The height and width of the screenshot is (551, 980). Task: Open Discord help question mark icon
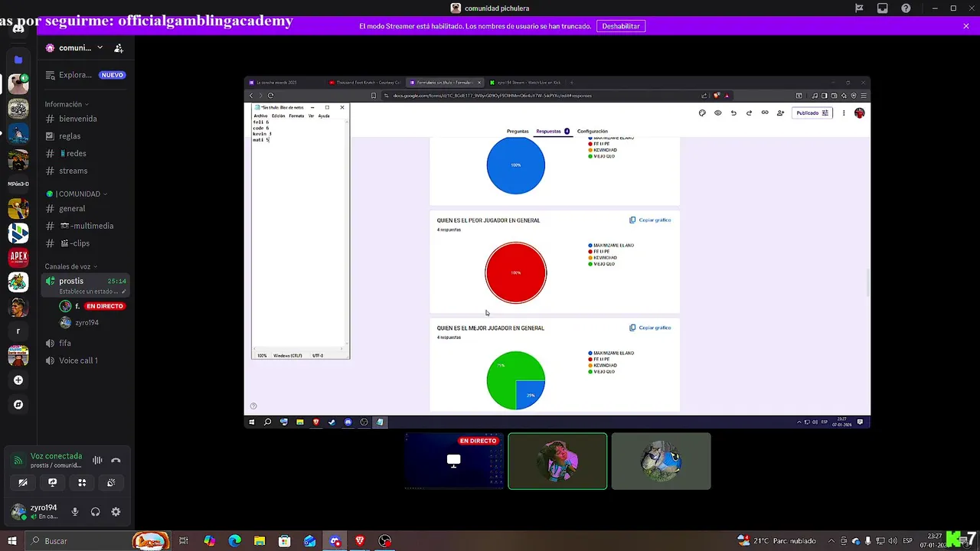[906, 8]
